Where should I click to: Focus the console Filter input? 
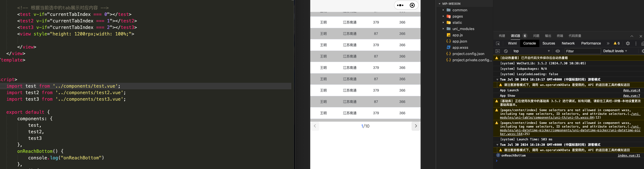pos(583,51)
